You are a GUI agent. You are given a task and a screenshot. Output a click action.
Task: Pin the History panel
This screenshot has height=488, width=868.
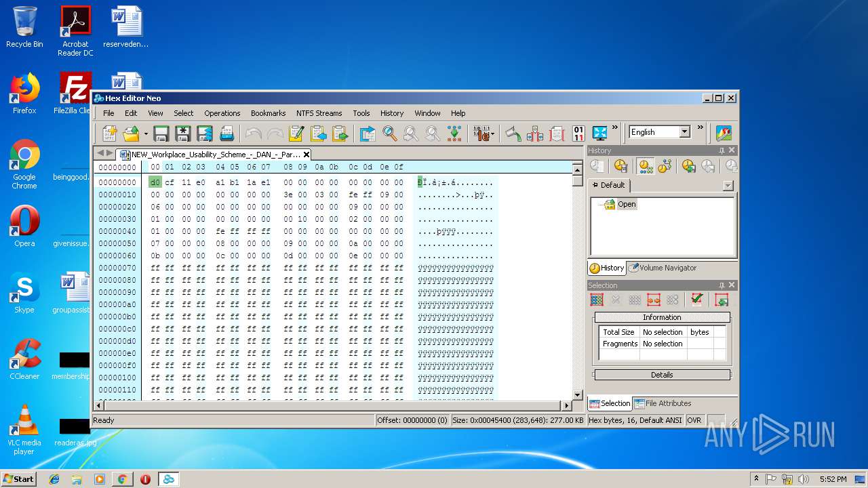click(x=722, y=150)
